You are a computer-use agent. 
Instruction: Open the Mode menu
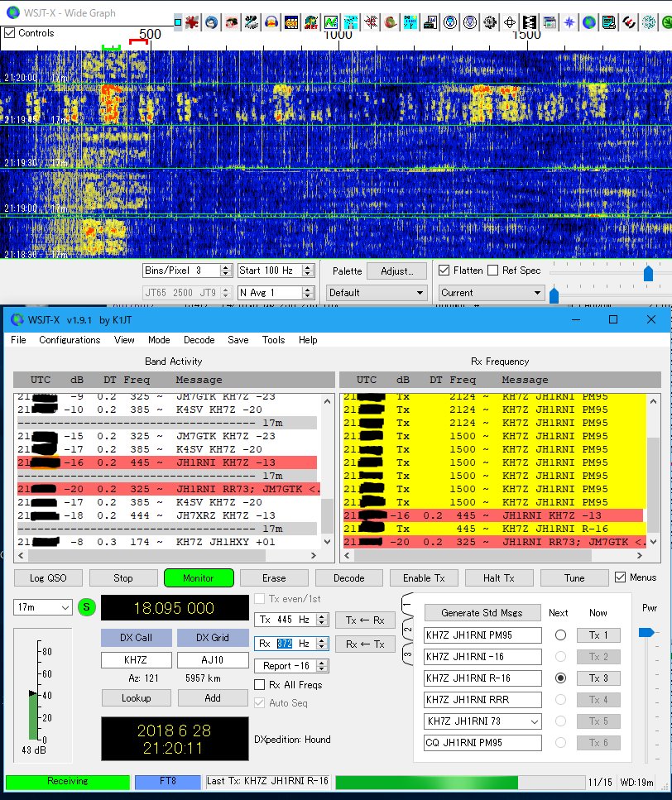pyautogui.click(x=159, y=340)
